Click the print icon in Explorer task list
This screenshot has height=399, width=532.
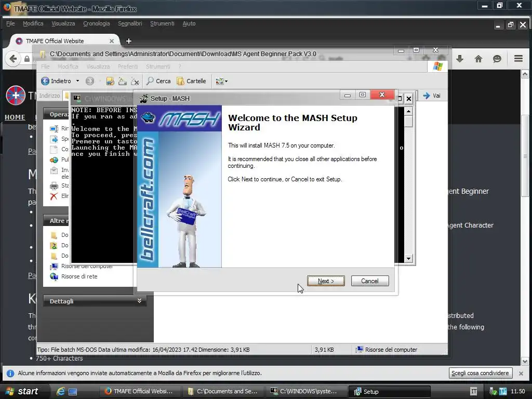54,185
